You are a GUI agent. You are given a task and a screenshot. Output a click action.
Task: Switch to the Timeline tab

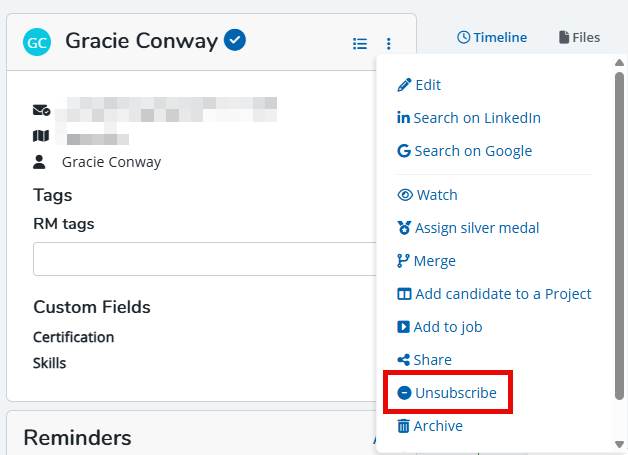point(492,37)
